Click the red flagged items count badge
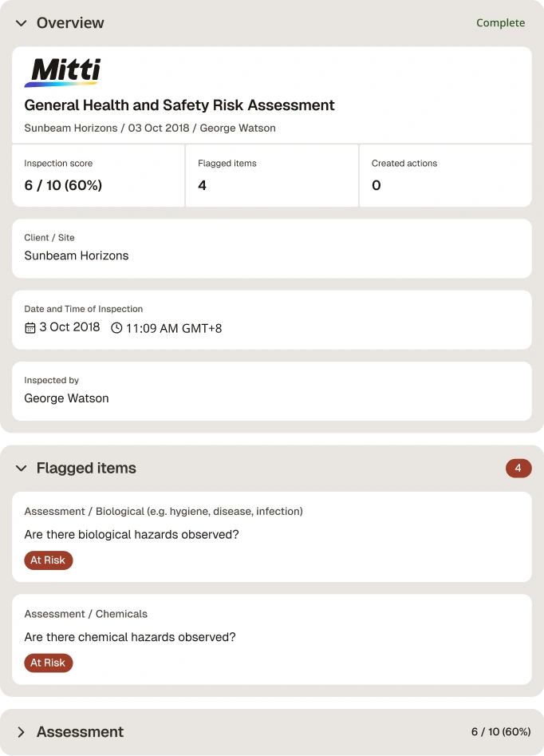The height and width of the screenshot is (756, 544). [518, 468]
